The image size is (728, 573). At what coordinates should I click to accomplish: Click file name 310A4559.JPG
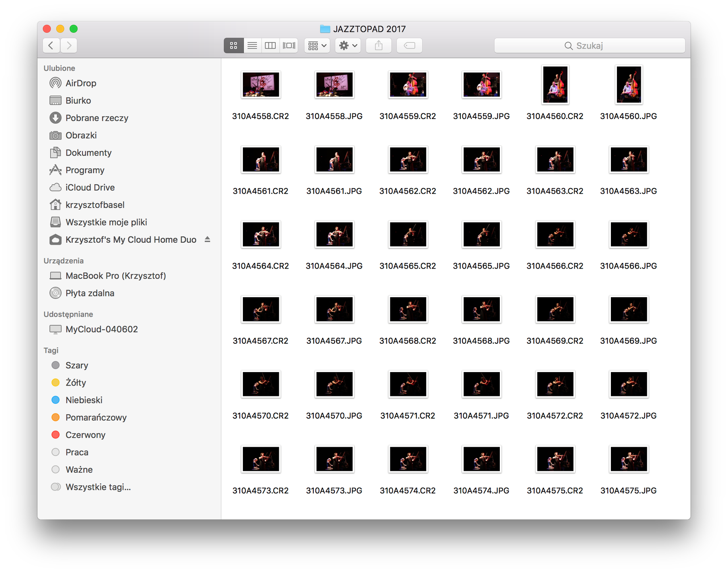click(x=481, y=116)
